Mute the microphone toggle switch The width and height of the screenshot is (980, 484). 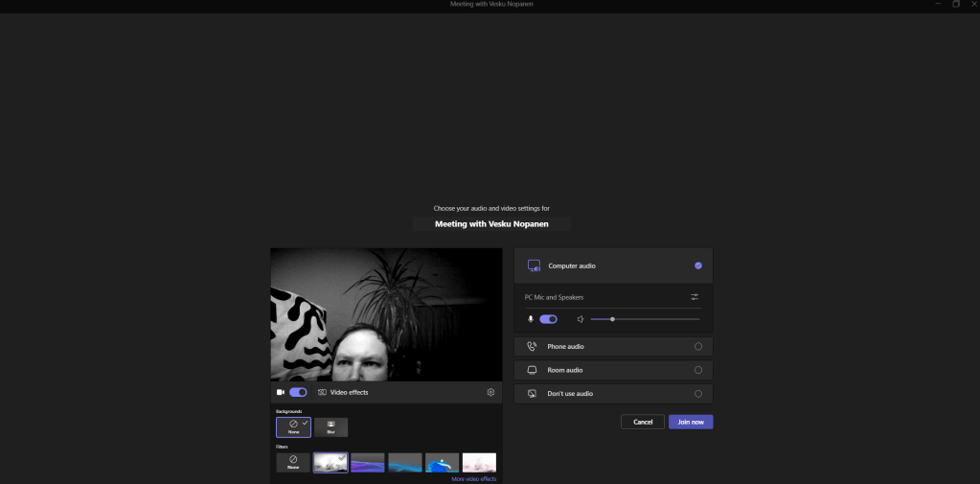coord(548,319)
